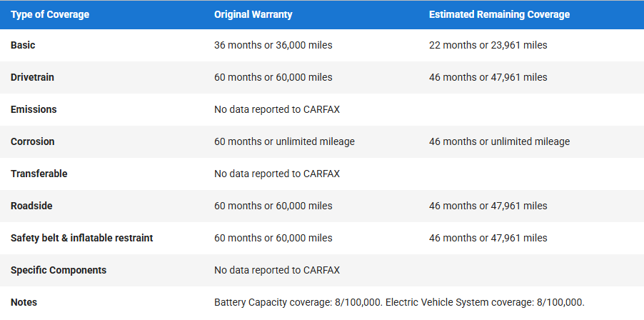The image size is (644, 320).
Task: Click the Specific Components row label
Action: (59, 270)
